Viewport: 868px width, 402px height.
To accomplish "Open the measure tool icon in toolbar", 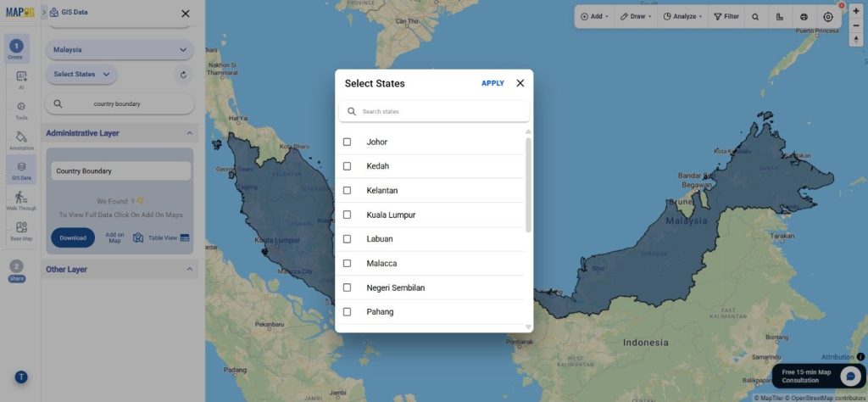I will (780, 17).
